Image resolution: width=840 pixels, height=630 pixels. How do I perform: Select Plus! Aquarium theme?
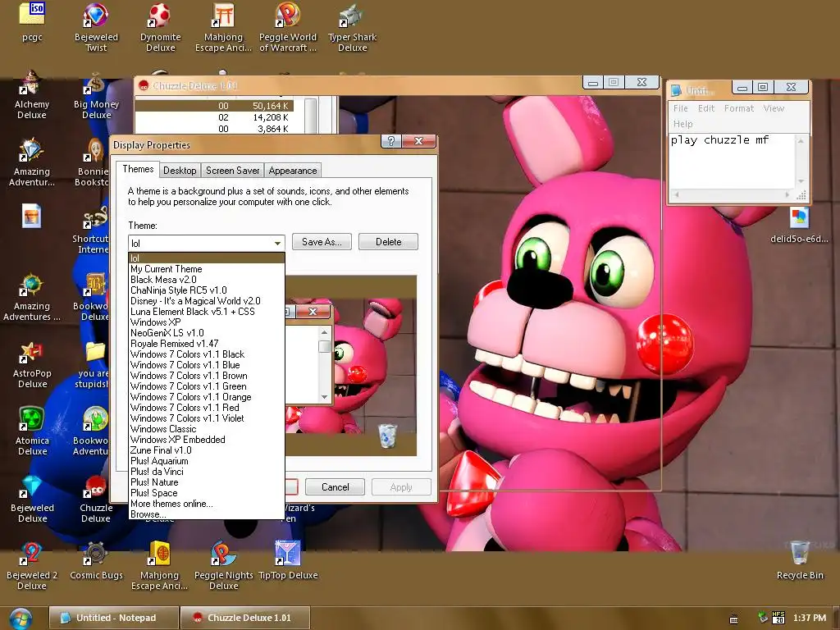coord(206,461)
